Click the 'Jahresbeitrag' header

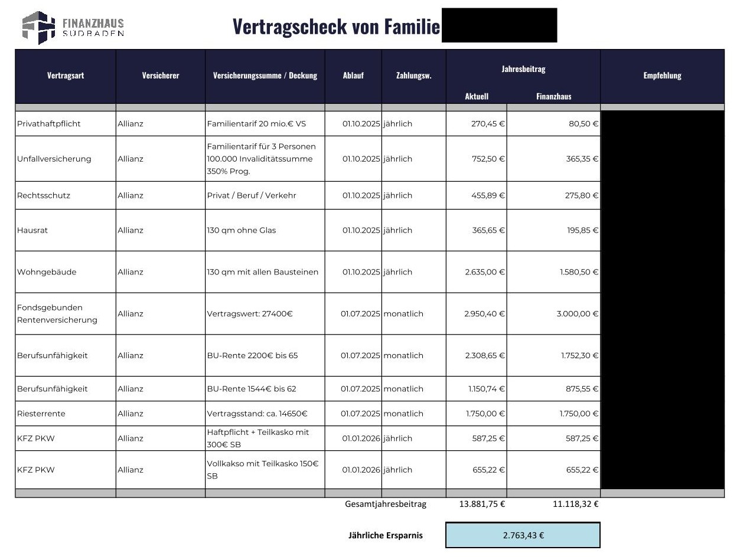[523, 69]
